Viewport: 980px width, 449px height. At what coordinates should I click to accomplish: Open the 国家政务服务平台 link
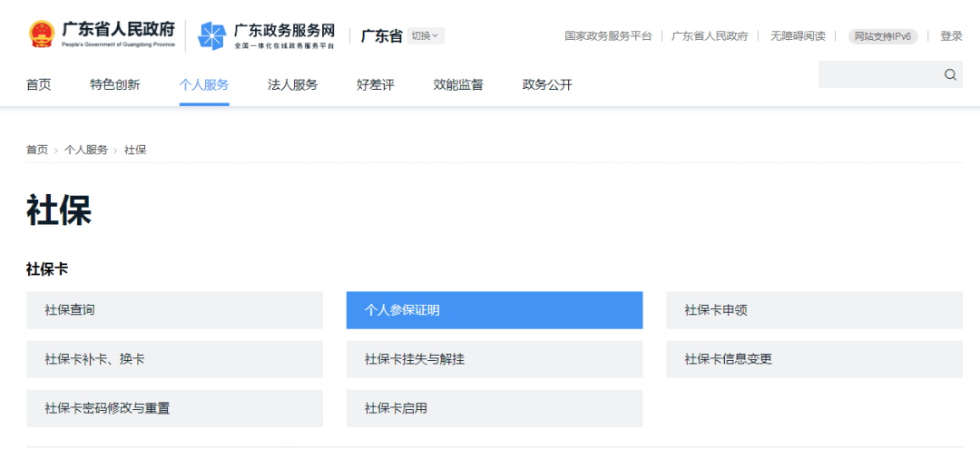point(608,36)
